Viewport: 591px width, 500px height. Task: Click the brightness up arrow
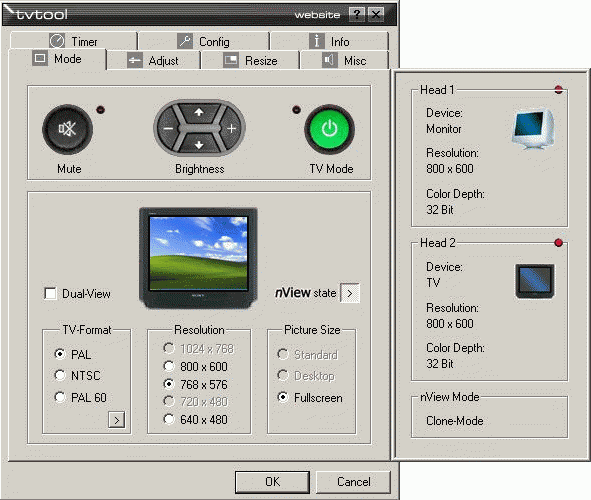click(199, 112)
